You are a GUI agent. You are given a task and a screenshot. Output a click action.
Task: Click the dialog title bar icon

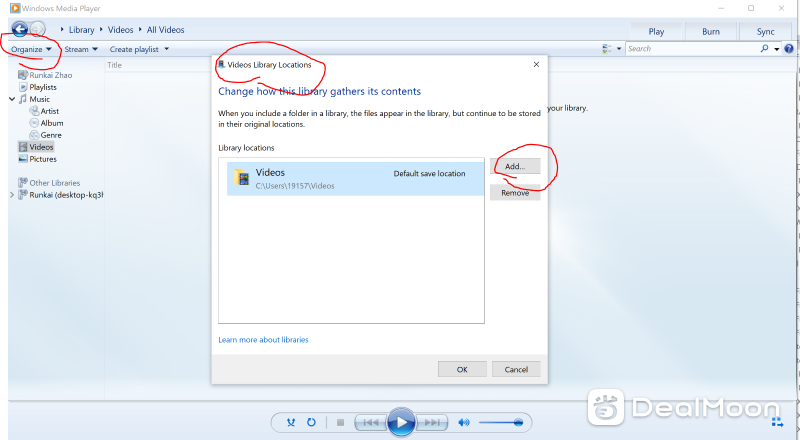click(221, 65)
